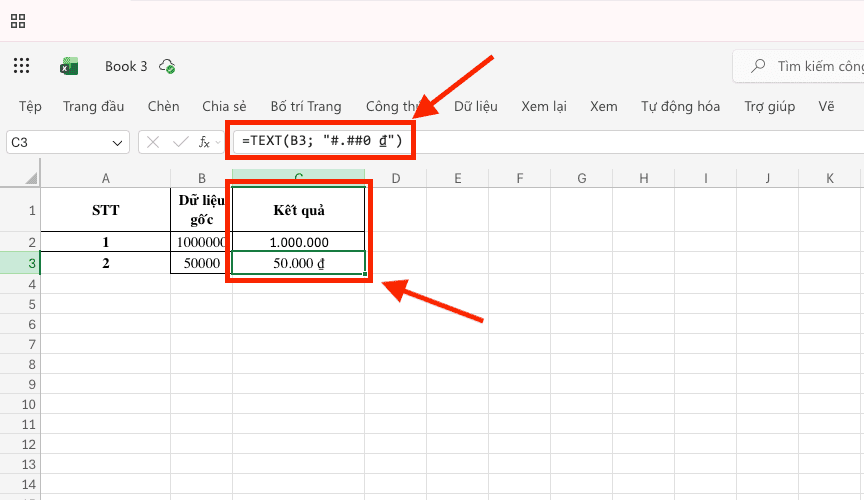This screenshot has height=500, width=864.
Task: Open the Tệp menu
Action: (x=30, y=106)
